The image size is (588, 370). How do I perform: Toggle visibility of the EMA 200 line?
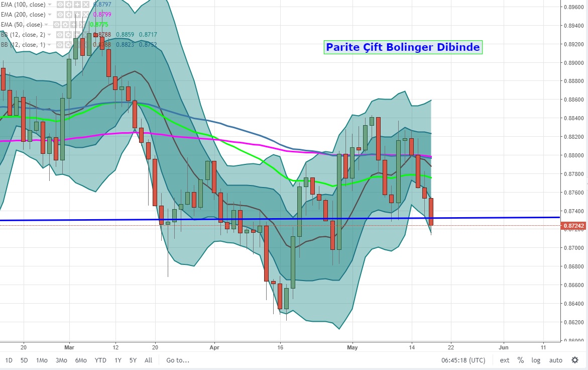tap(60, 15)
